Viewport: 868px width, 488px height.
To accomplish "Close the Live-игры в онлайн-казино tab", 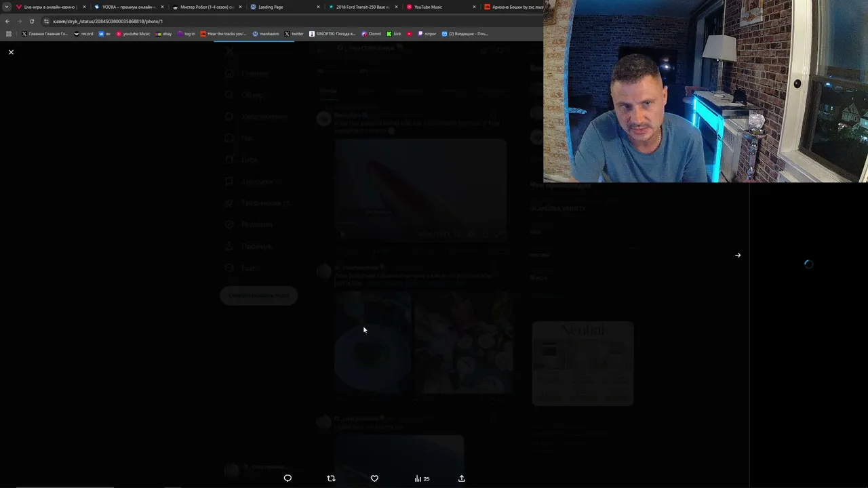I will click(84, 7).
